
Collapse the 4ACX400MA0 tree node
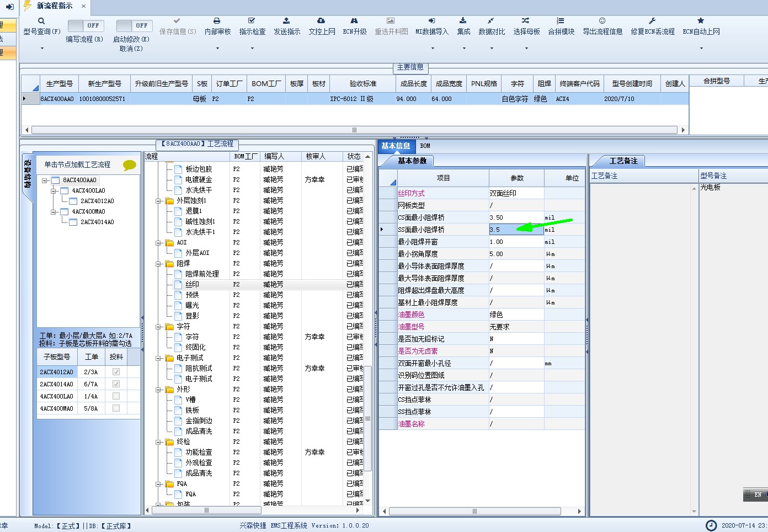54,211
